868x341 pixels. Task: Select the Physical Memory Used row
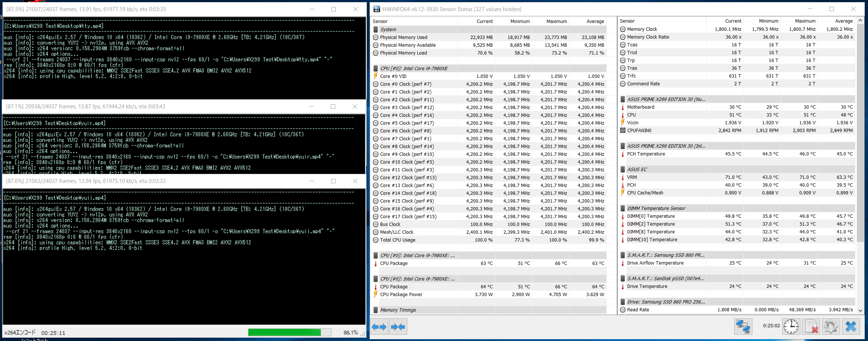pos(489,37)
